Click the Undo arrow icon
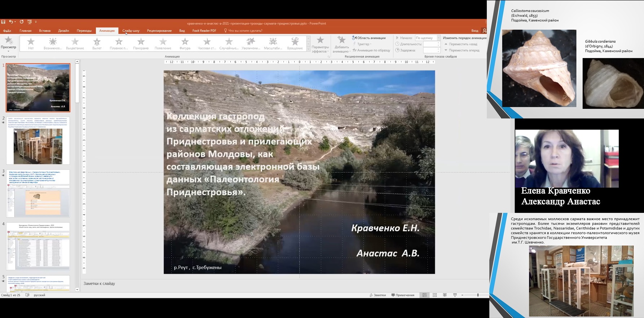Screen dimensions: 644x318 click(x=11, y=22)
